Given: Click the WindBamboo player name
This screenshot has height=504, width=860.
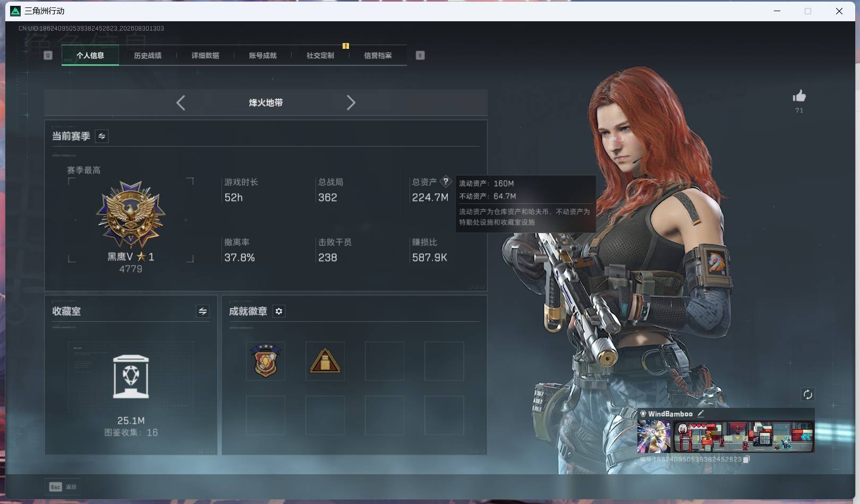Looking at the screenshot, I should (x=670, y=414).
